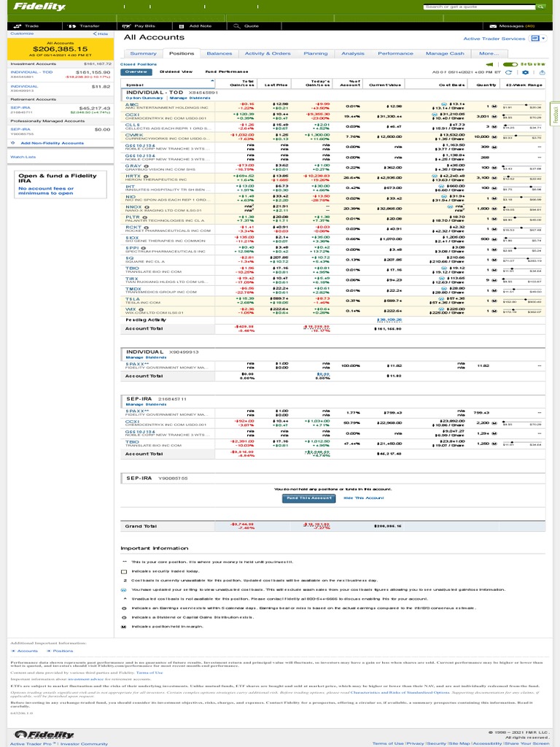Switch to the Summary tab

point(143,53)
